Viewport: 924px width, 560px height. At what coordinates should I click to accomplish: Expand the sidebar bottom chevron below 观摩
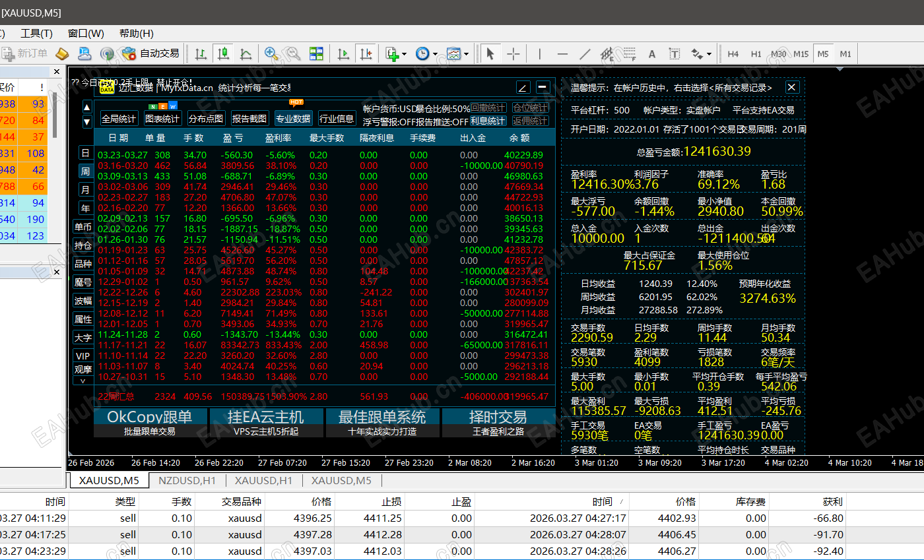[83, 381]
